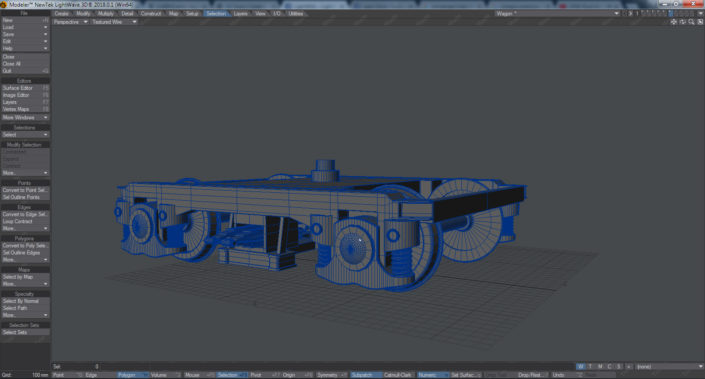Open the Textured Wire display dropdown
705x379 pixels.
pos(114,22)
